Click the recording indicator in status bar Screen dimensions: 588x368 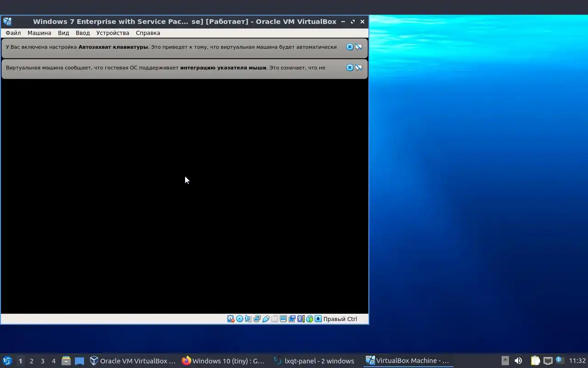292,319
